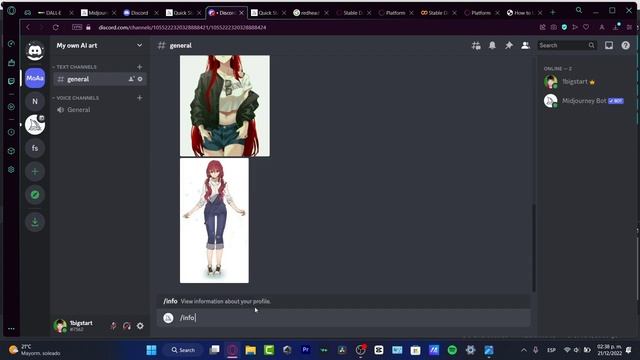Image resolution: width=640 pixels, height=360 pixels.
Task: Open browser downloads icon
Action: (x=616, y=27)
